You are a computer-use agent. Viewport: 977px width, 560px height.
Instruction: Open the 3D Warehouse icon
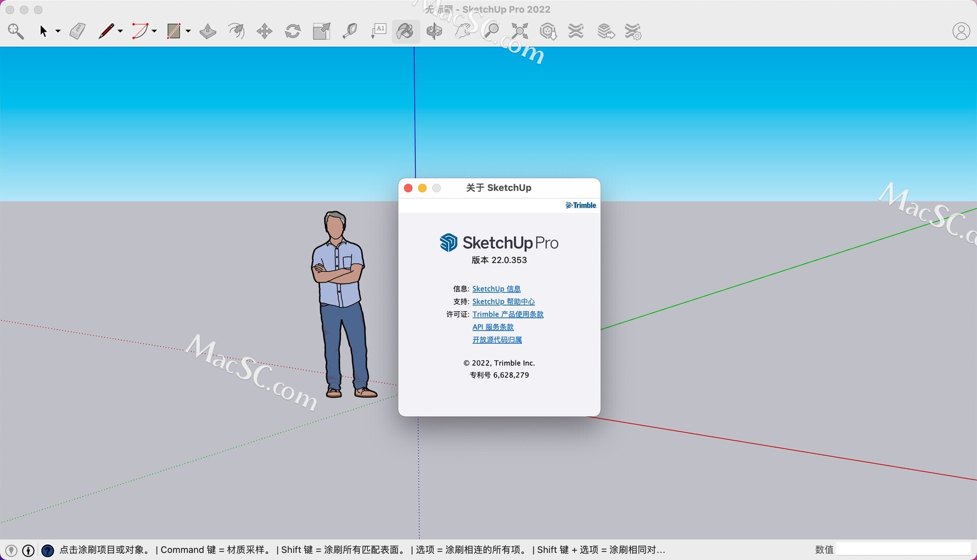548,31
